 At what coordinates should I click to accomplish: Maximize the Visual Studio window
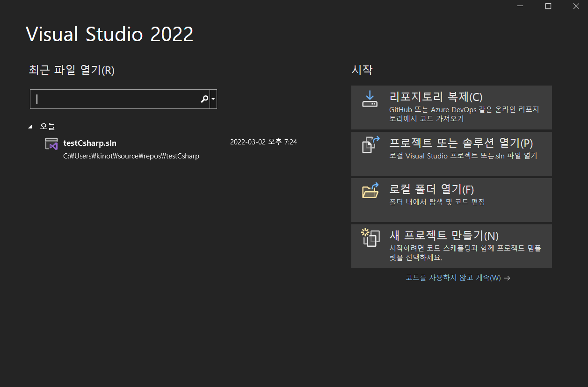point(548,6)
